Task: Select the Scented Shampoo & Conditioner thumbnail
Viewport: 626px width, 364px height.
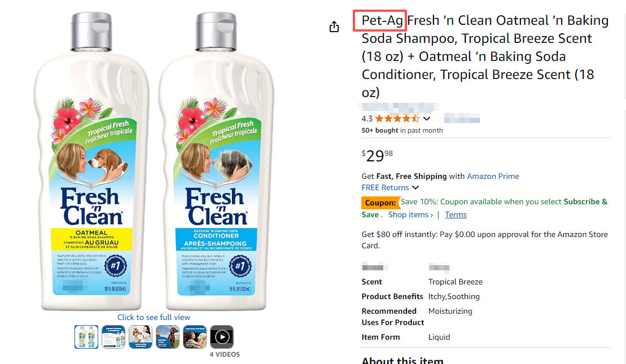Action: tap(113, 337)
